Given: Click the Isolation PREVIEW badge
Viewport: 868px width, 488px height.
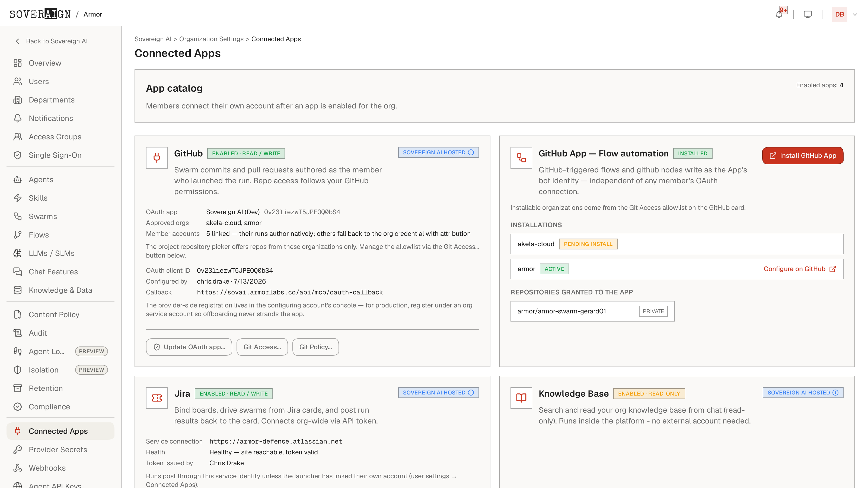Looking at the screenshot, I should pyautogui.click(x=91, y=370).
